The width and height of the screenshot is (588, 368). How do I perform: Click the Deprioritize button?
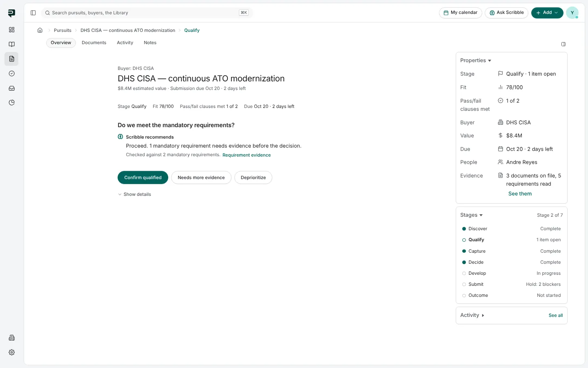tap(253, 177)
